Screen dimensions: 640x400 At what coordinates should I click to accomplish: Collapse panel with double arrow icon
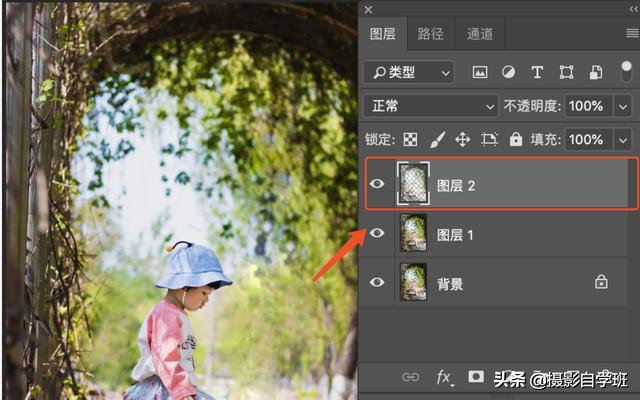[634, 10]
